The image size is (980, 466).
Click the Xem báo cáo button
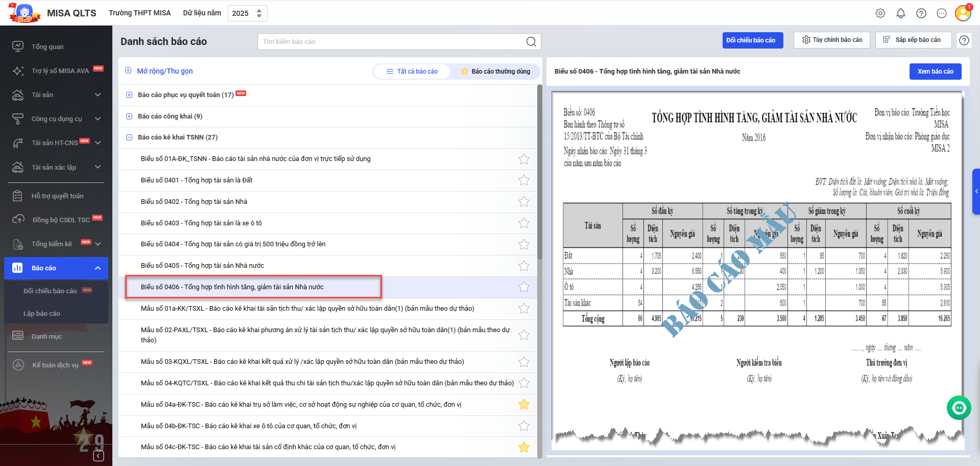point(935,72)
